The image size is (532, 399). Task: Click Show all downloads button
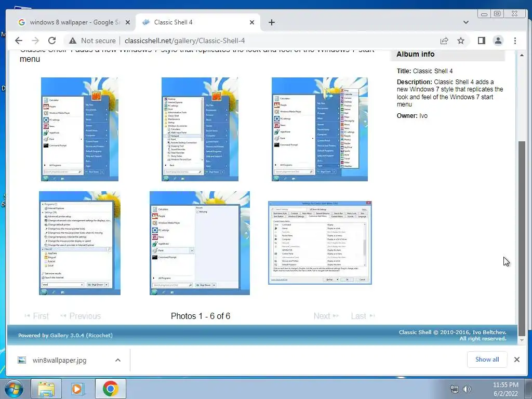pos(487,360)
